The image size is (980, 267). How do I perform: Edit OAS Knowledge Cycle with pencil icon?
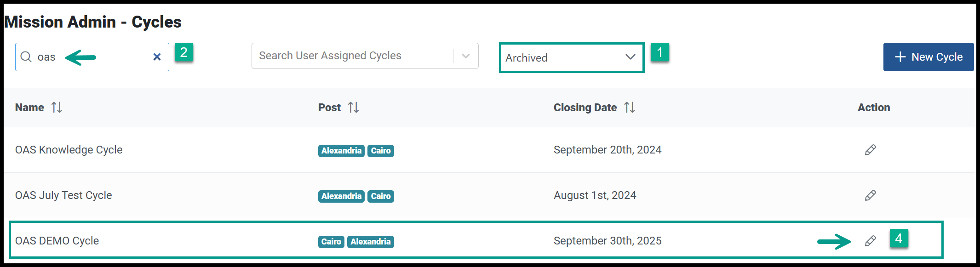pos(870,150)
